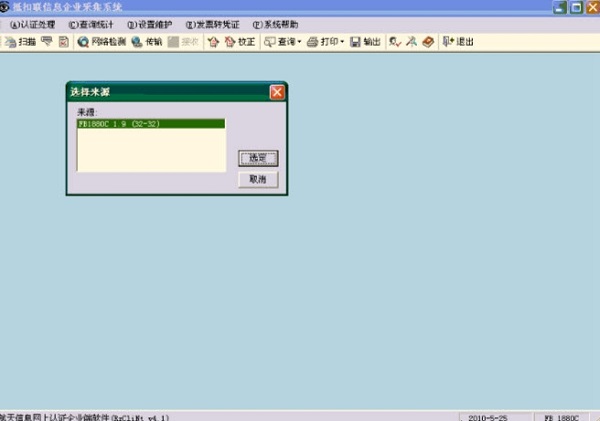Click the checklist icon right of 扫描
Screen dimensions: 600x421
click(64, 42)
